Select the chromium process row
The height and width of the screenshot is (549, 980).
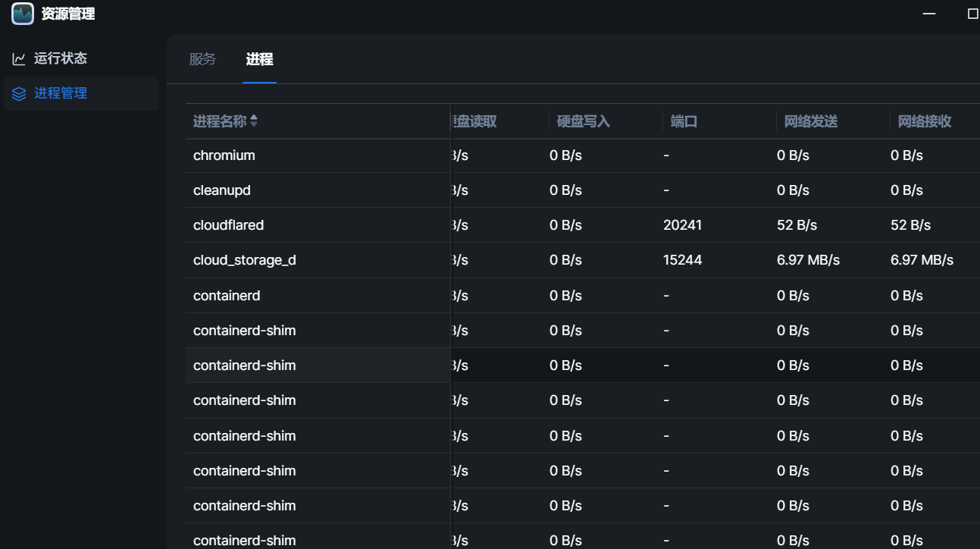pyautogui.click(x=583, y=155)
